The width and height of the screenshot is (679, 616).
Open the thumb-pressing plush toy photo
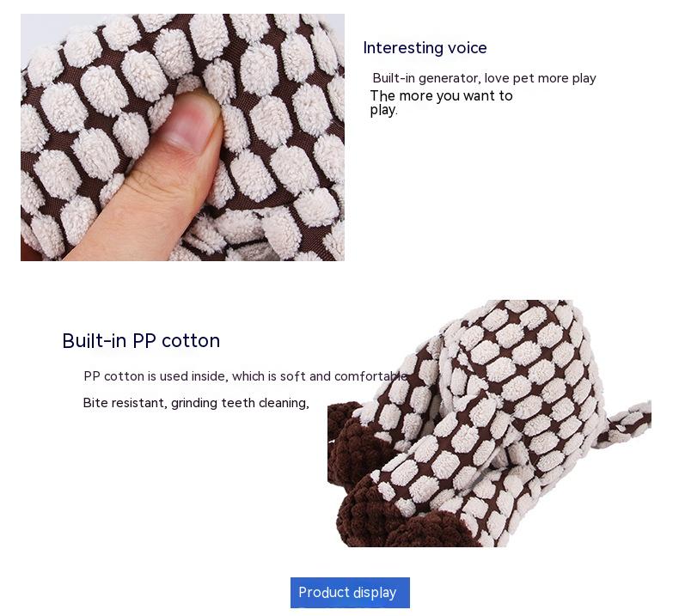(x=182, y=137)
